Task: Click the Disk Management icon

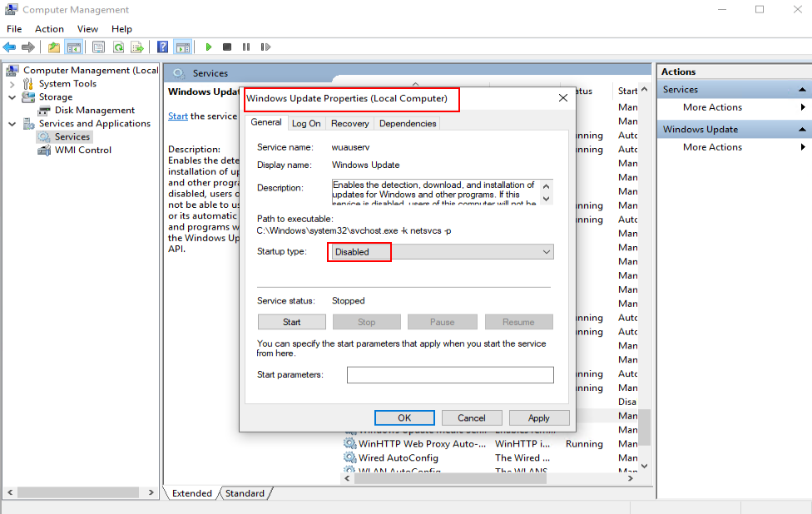Action: [x=44, y=111]
